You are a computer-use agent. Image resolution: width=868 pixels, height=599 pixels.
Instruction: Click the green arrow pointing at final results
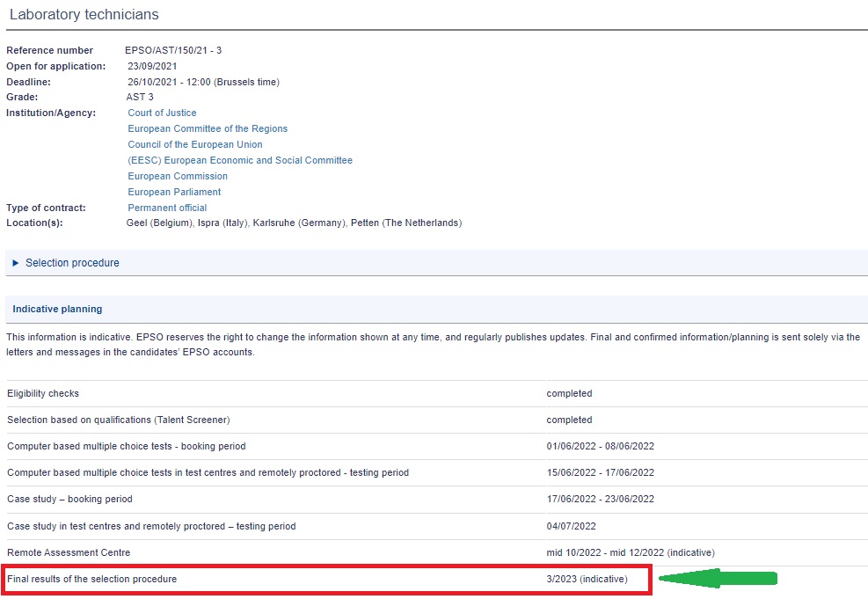click(718, 579)
